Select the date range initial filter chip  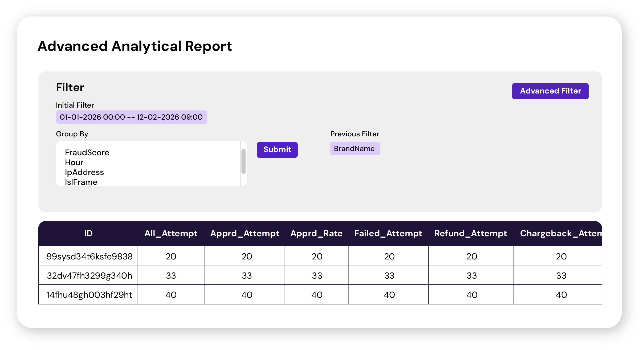(131, 117)
